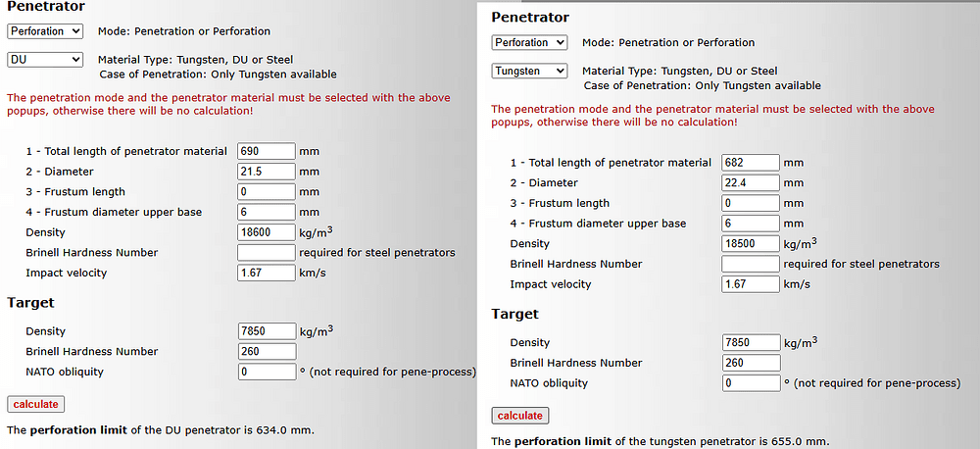Select the diameter field showing 21.5
This screenshot has width=980, height=449.
(x=267, y=172)
